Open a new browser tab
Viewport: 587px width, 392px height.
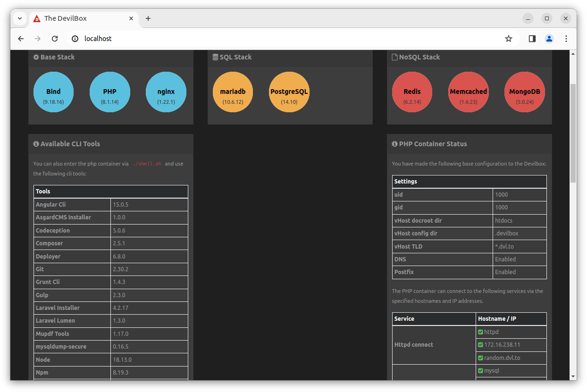148,18
